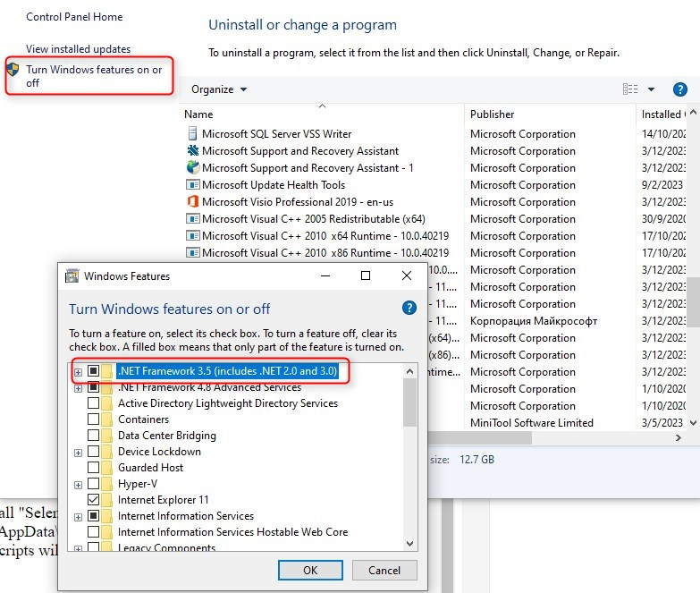Click icon of Visual C++ 2005 Redistributable (x64)

click(x=192, y=218)
